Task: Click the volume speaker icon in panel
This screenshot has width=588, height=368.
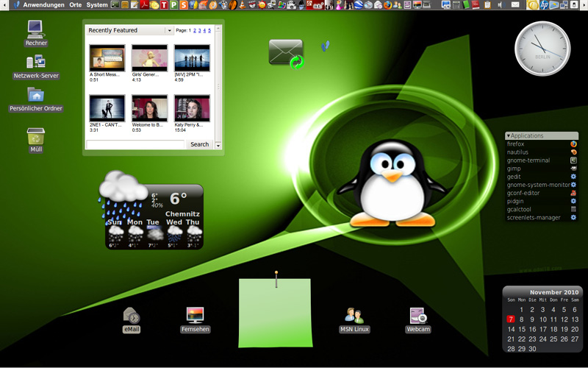Action: 501,5
